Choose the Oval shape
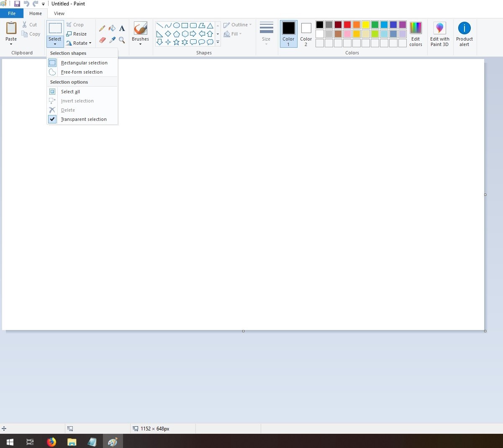 [176, 25]
